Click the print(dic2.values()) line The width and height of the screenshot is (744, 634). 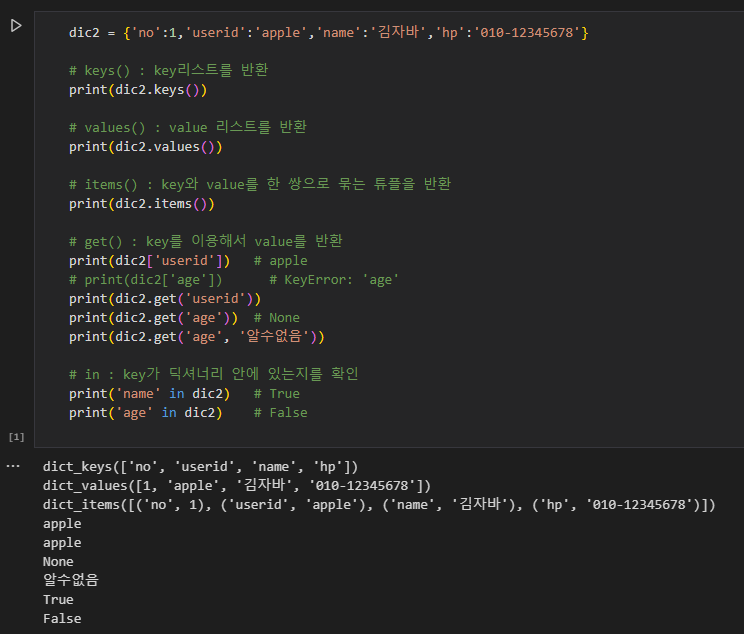click(146, 147)
